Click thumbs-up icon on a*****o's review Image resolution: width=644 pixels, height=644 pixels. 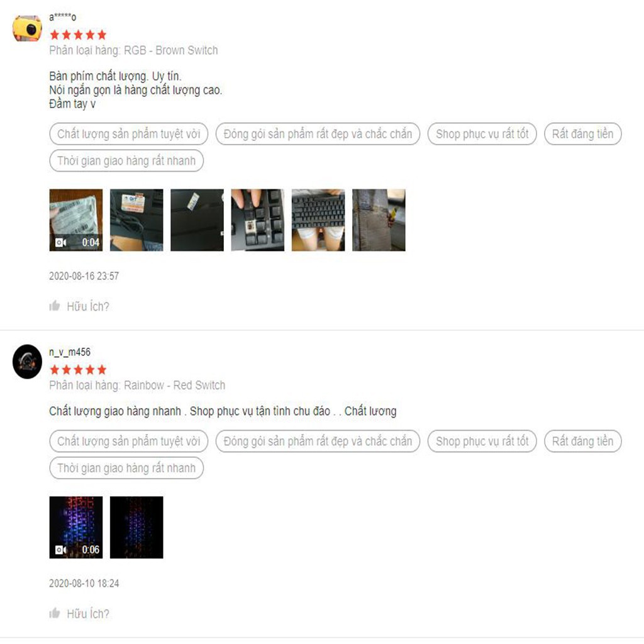tap(55, 306)
